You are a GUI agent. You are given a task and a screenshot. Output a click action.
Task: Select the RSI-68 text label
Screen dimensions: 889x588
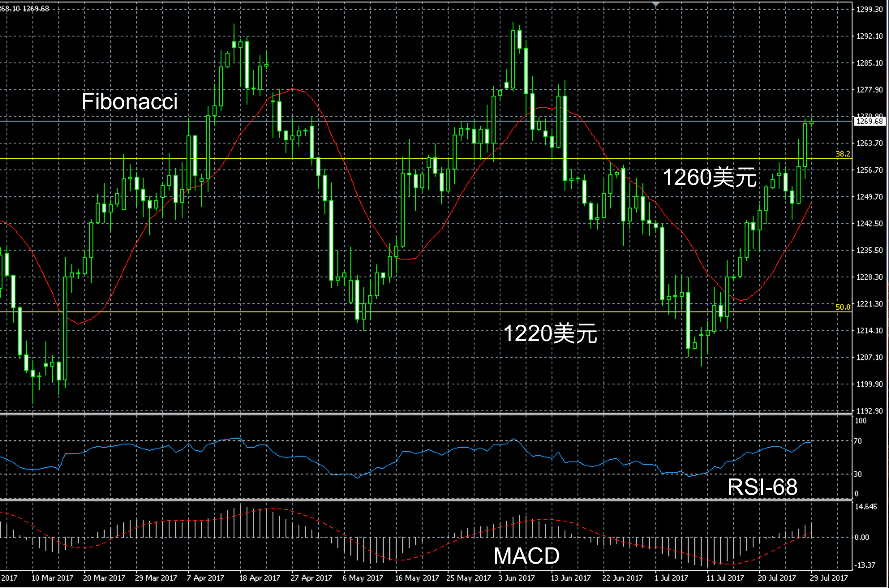tap(762, 487)
